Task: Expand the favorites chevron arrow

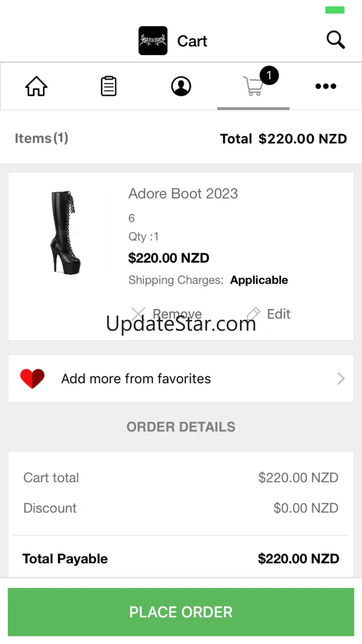Action: tap(341, 379)
